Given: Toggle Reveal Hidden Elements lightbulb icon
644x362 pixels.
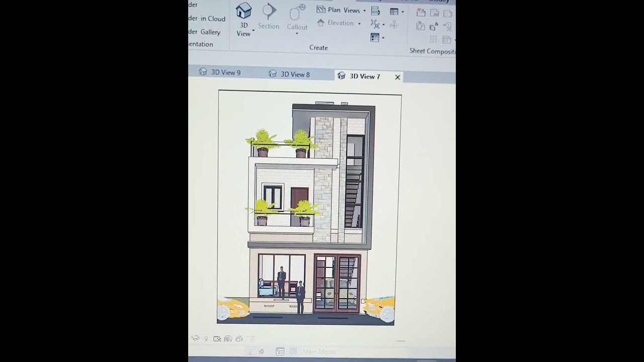Looking at the screenshot, I should (206, 339).
